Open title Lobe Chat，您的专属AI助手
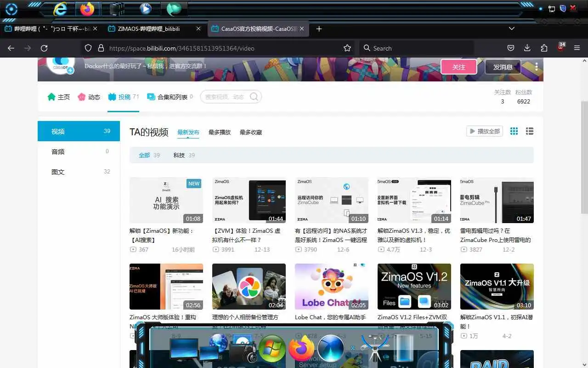 click(x=330, y=317)
